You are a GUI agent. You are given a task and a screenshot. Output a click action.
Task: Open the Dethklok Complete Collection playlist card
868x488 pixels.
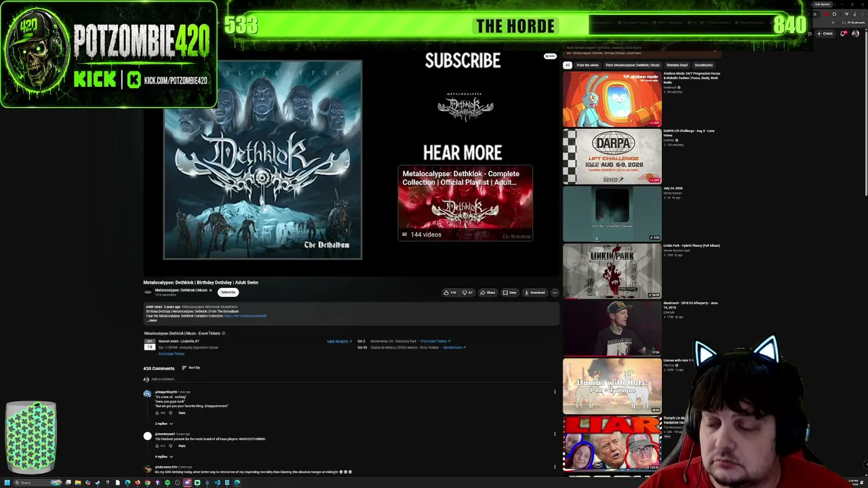click(465, 203)
